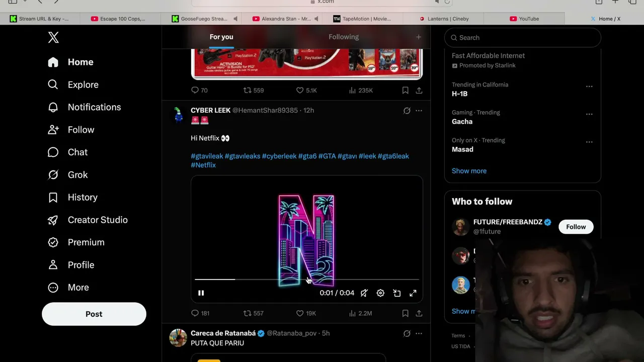Bookmark the post with 235K views
The height and width of the screenshot is (362, 644).
405,90
